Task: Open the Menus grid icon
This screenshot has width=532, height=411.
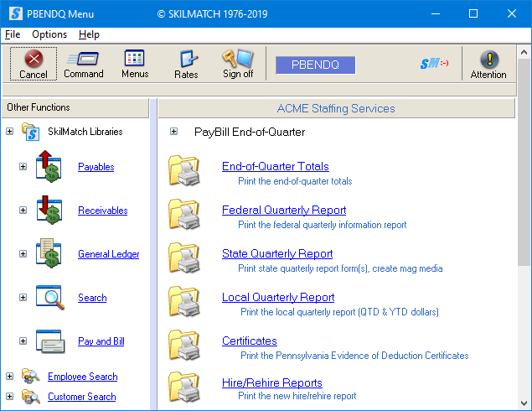Action: coord(134,58)
